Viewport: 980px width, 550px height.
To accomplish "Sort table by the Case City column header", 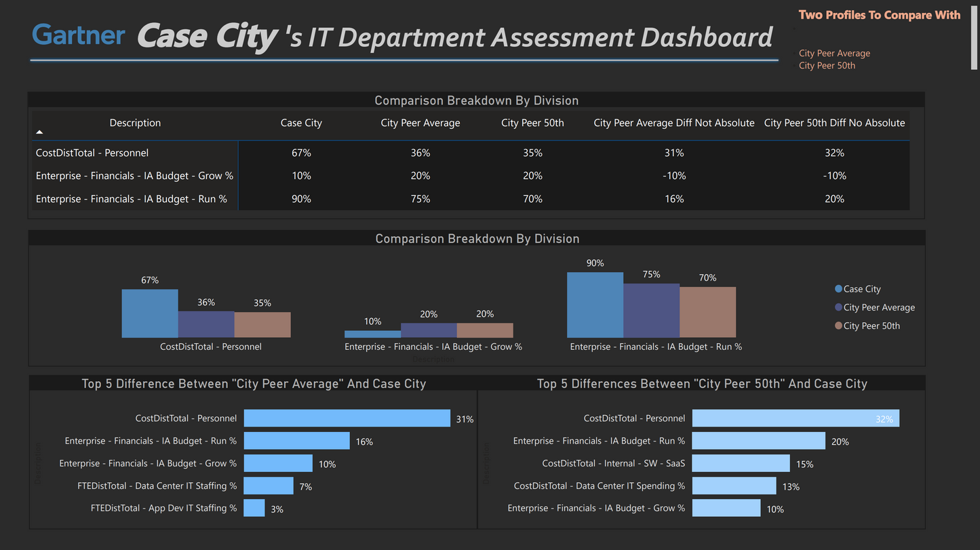I will click(x=301, y=123).
